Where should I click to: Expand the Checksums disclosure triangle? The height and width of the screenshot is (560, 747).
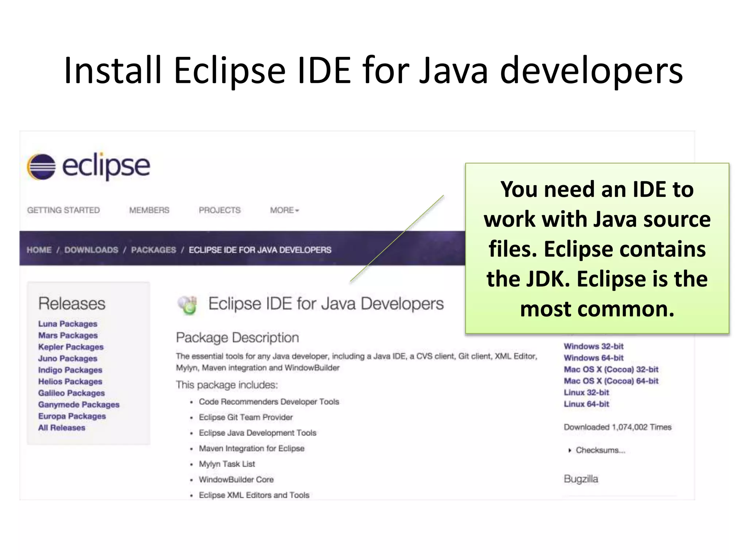(x=570, y=450)
